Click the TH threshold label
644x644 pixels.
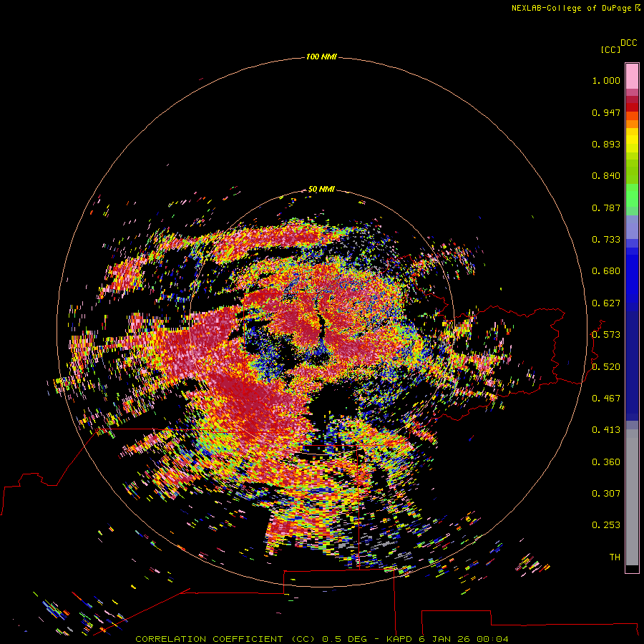coord(615,557)
